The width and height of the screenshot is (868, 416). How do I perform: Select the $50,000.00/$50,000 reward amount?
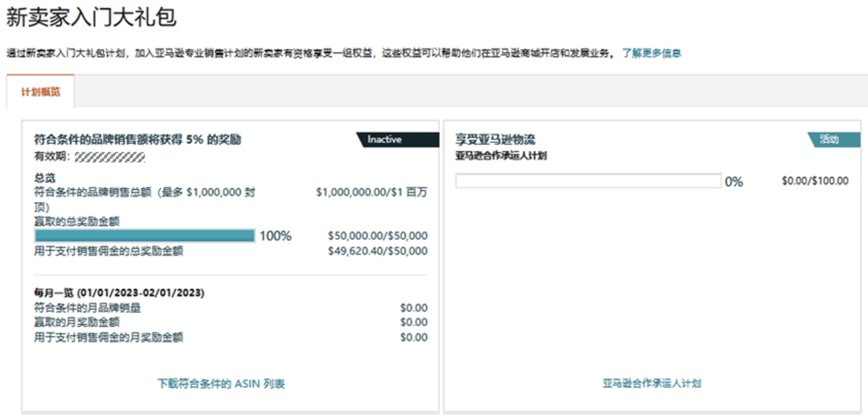tap(378, 236)
